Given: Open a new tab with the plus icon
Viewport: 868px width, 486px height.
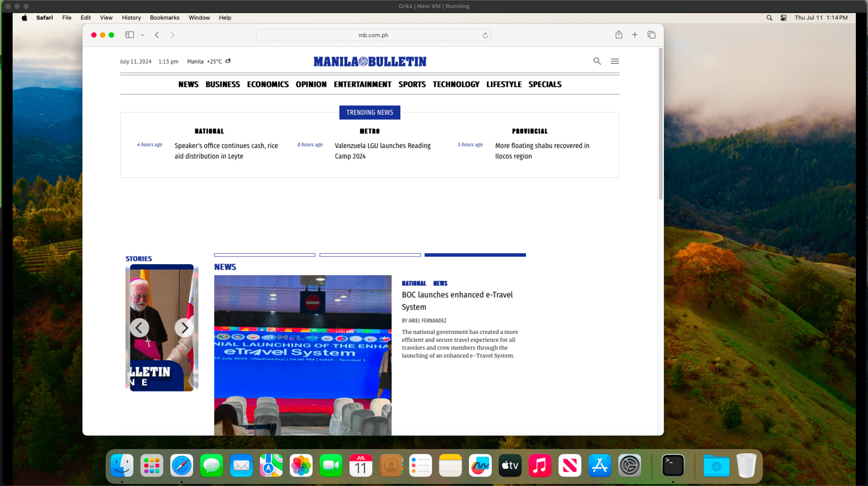Looking at the screenshot, I should 635,35.
